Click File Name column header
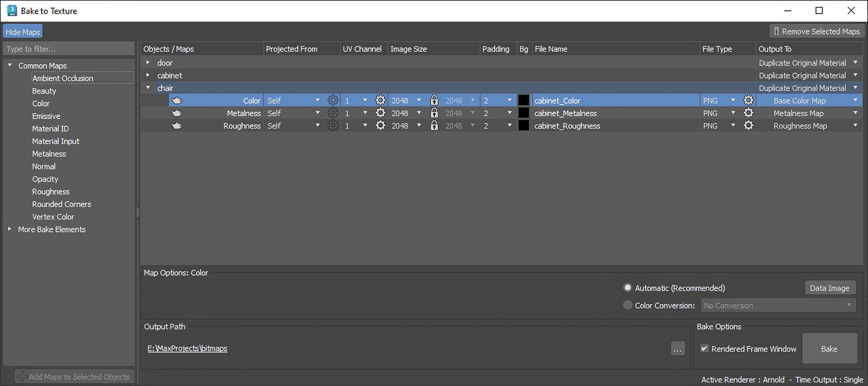868x386 pixels. point(616,49)
